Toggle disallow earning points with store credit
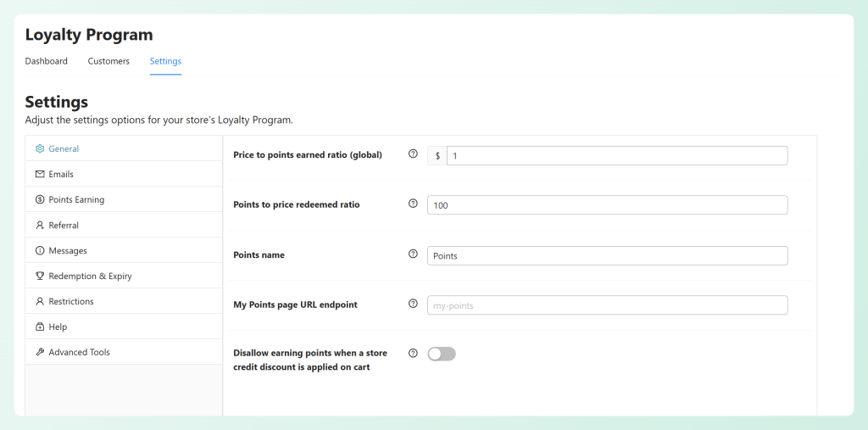868x430 pixels. (442, 354)
